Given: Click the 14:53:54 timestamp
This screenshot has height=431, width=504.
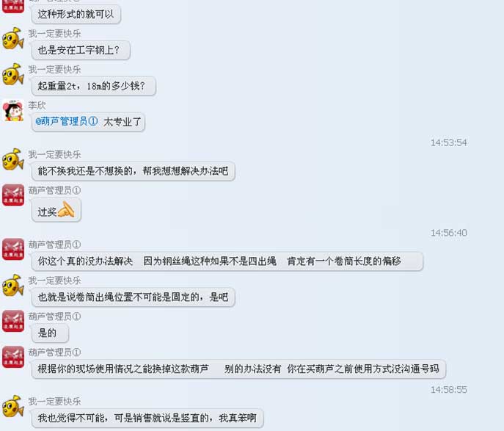Looking at the screenshot, I should coord(449,142).
